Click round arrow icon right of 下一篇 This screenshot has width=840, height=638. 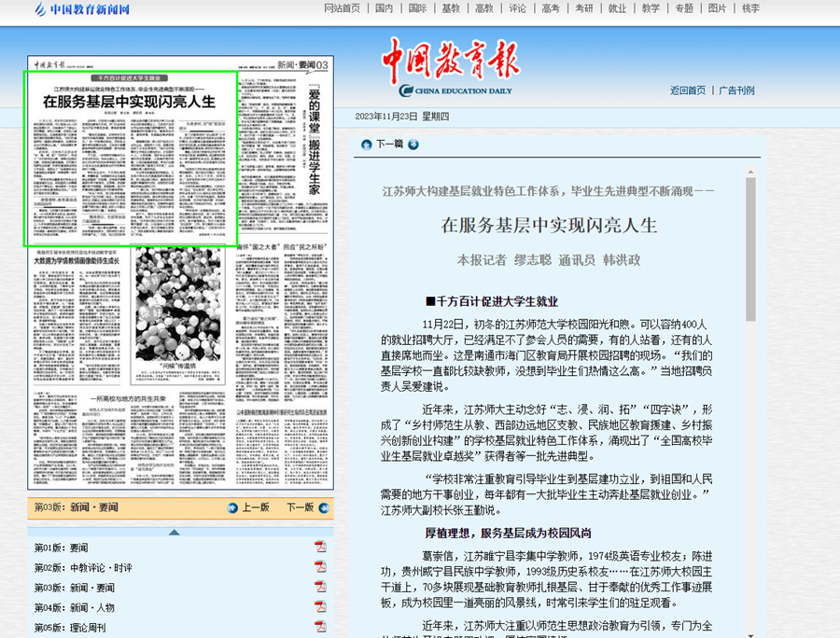pyautogui.click(x=413, y=145)
